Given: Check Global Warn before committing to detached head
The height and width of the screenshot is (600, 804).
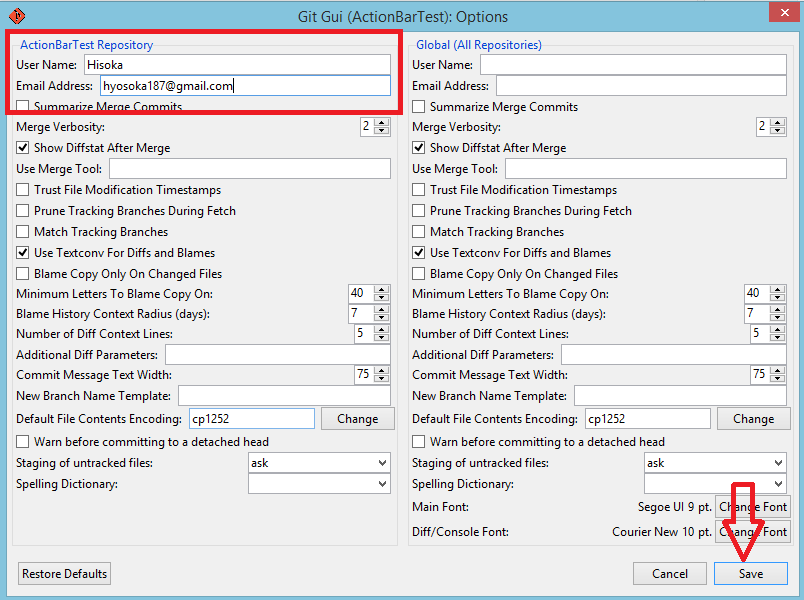Looking at the screenshot, I should point(418,442).
